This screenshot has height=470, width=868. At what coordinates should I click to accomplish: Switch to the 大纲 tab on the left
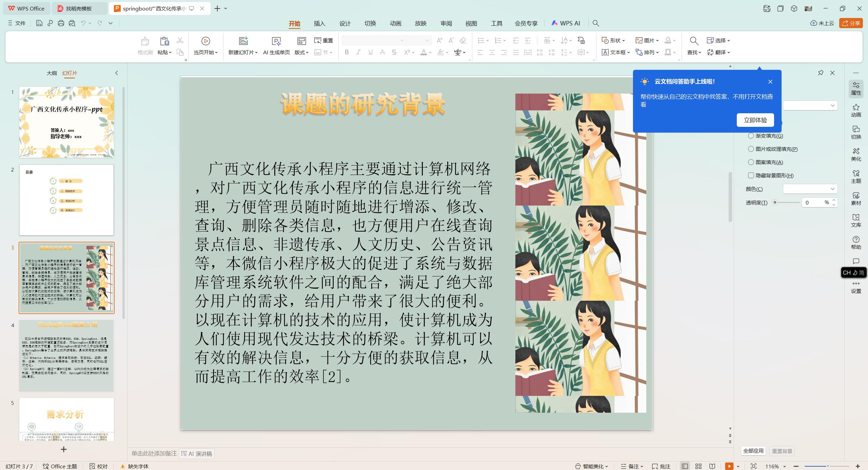pos(52,73)
